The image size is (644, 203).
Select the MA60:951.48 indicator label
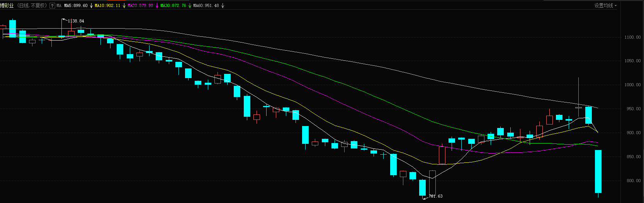206,6
